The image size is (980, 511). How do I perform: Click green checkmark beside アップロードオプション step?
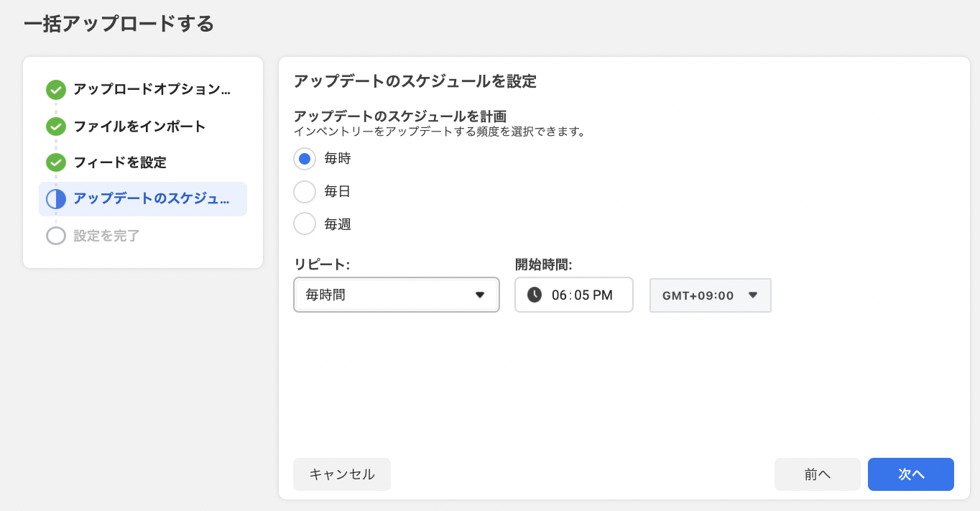[x=56, y=90]
